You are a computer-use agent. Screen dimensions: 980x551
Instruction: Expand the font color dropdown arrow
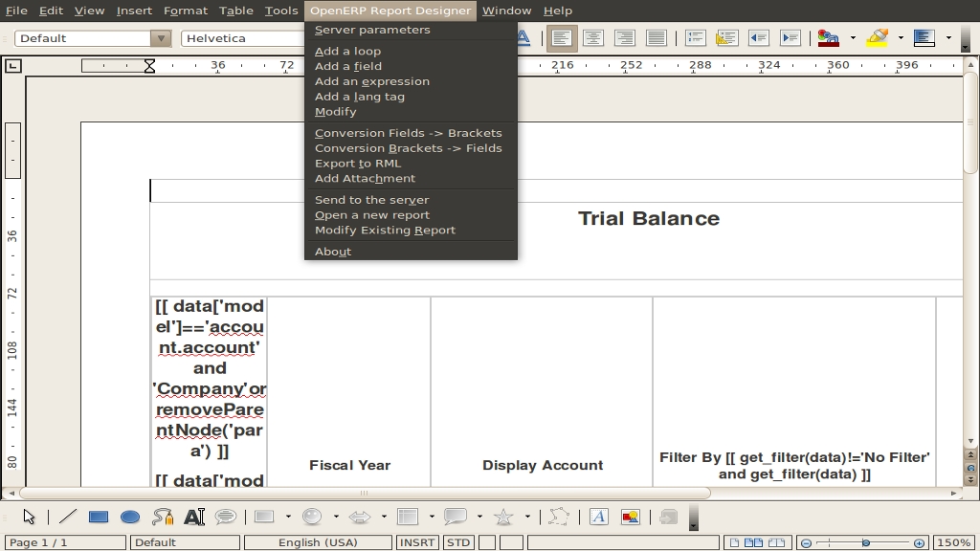853,38
